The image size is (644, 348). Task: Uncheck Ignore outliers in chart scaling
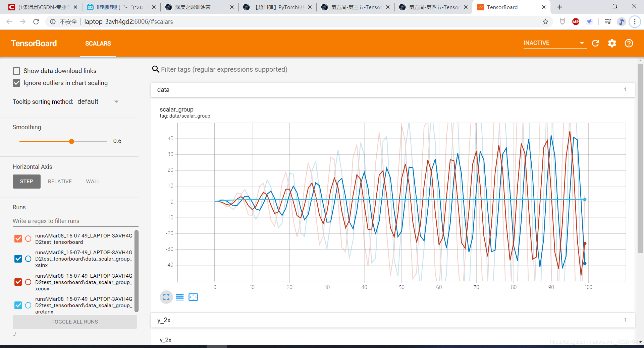coord(16,83)
